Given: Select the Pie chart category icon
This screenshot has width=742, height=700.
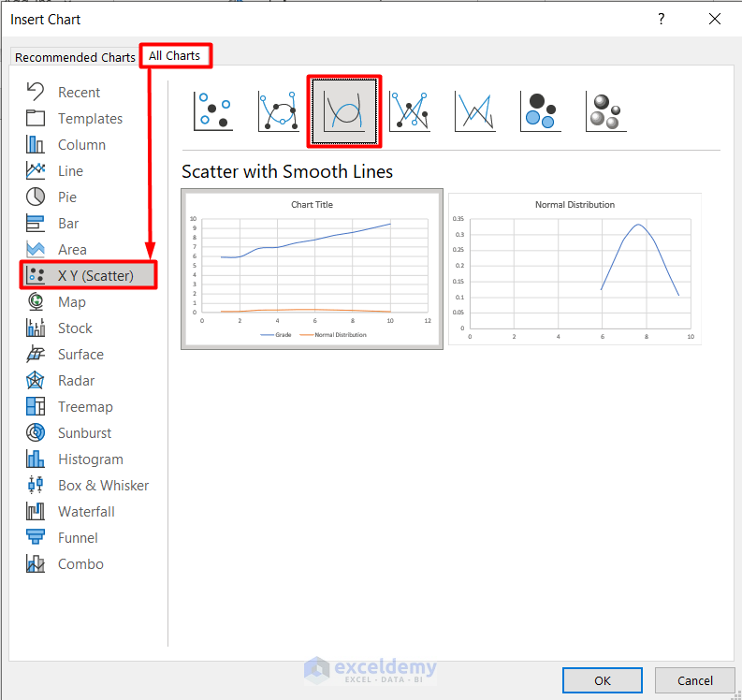Looking at the screenshot, I should click(36, 197).
